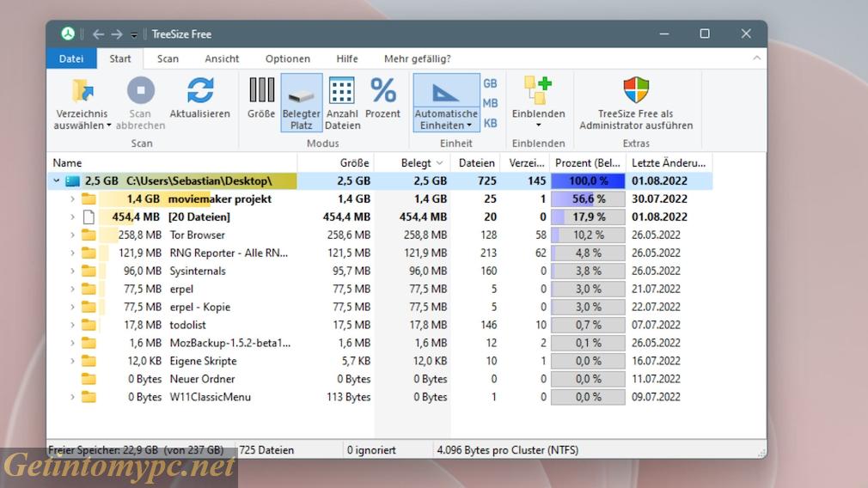Image resolution: width=868 pixels, height=488 pixels.
Task: Expand the Eigene Skripte folder
Action: click(x=72, y=361)
